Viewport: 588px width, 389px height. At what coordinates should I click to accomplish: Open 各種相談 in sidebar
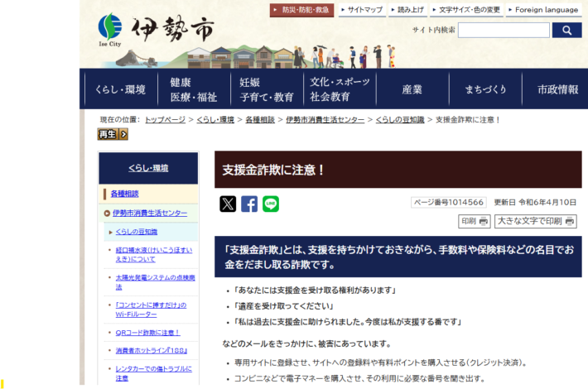click(x=124, y=194)
